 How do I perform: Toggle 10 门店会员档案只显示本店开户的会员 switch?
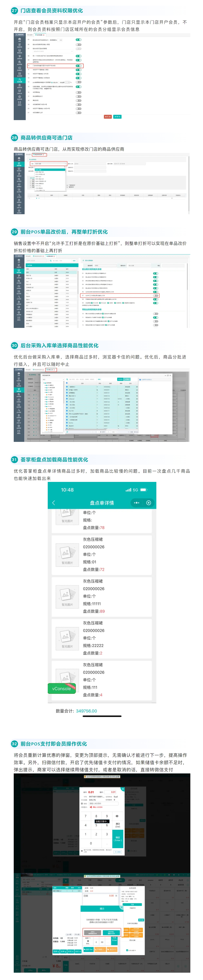point(79,66)
